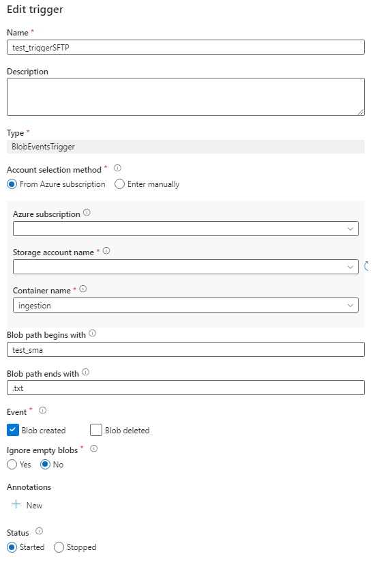Click info icon next to Event label
Screen dimensions: 392x565
pos(42,410)
